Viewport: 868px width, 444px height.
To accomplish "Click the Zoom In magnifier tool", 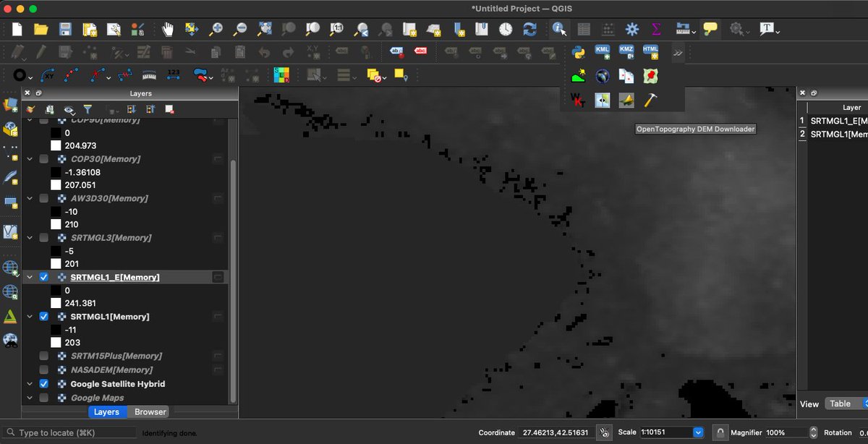I will tap(216, 29).
